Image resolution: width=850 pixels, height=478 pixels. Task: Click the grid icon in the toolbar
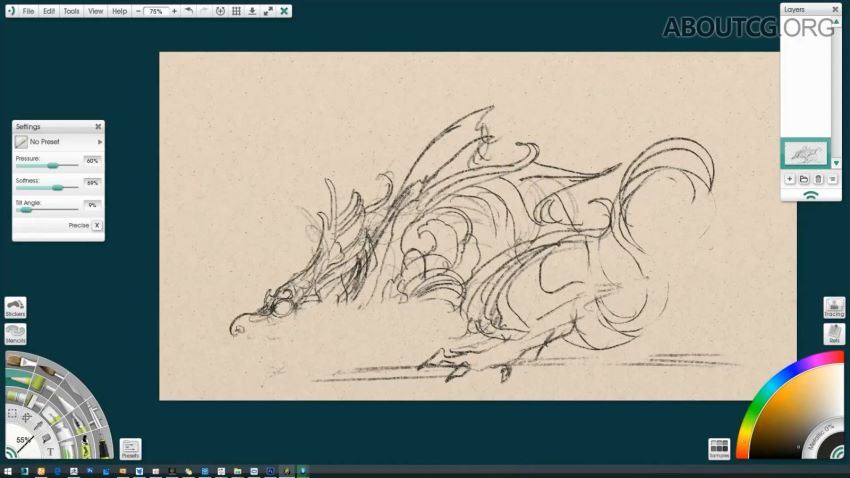(236, 11)
